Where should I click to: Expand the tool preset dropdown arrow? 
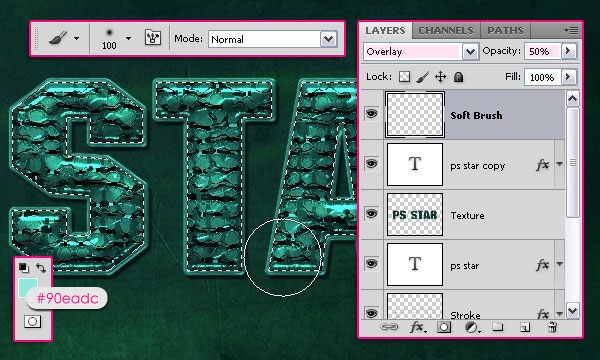coord(77,38)
